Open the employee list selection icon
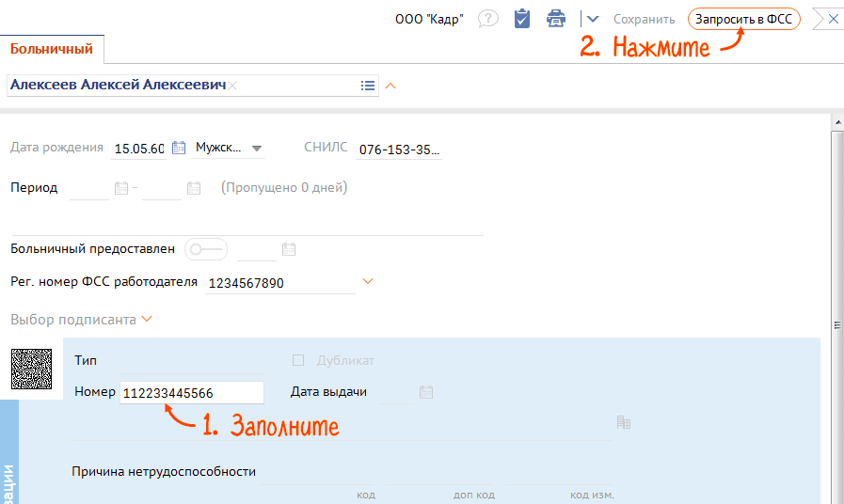844x504 pixels. [368, 86]
